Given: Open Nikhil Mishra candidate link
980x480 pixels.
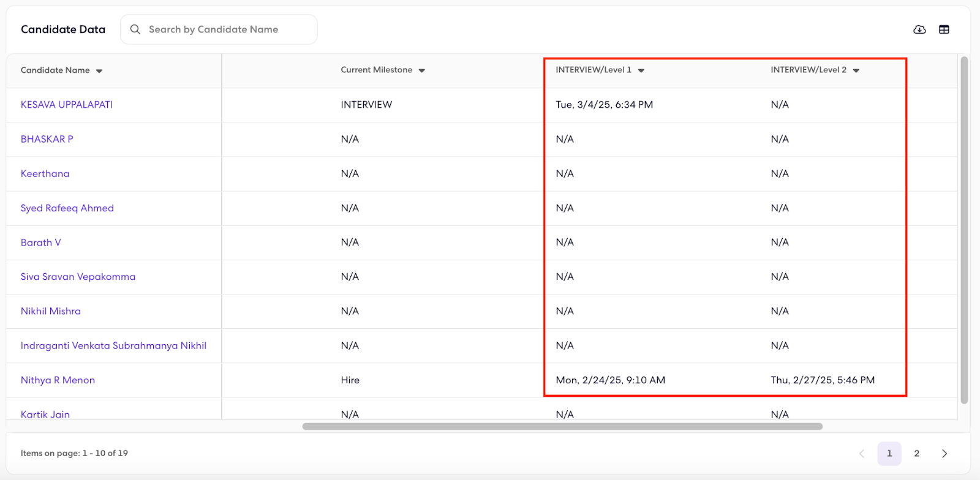Looking at the screenshot, I should coord(51,311).
